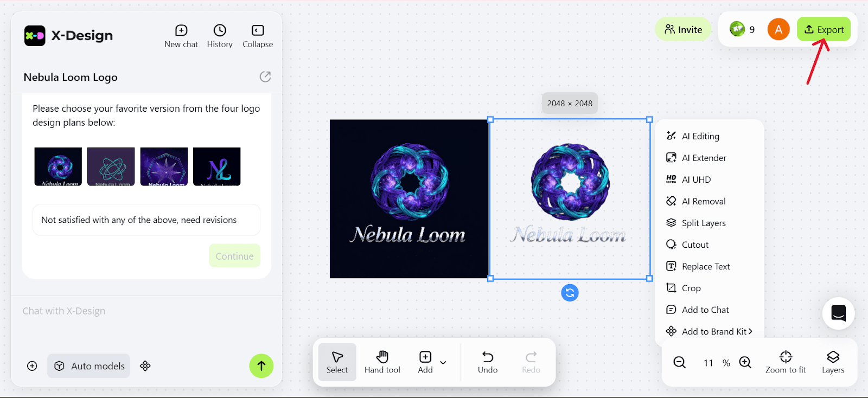Open the chat History
The width and height of the screenshot is (868, 398).
(220, 36)
